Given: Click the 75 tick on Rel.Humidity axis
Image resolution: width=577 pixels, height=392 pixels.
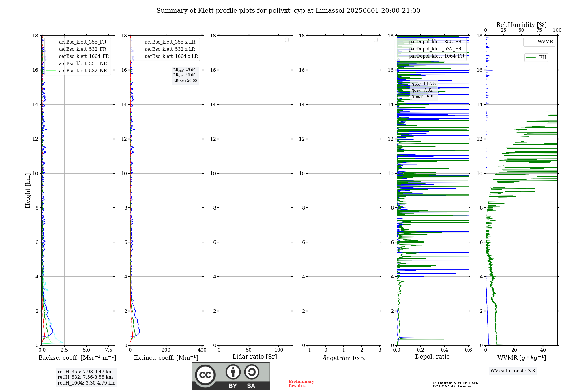Looking at the screenshot, I should pos(539,30).
